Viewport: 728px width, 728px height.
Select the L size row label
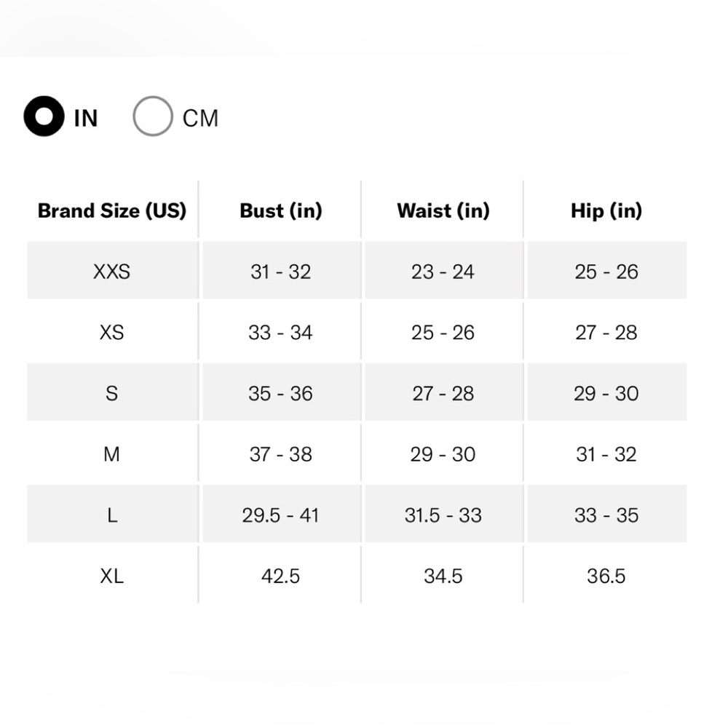pos(112,515)
